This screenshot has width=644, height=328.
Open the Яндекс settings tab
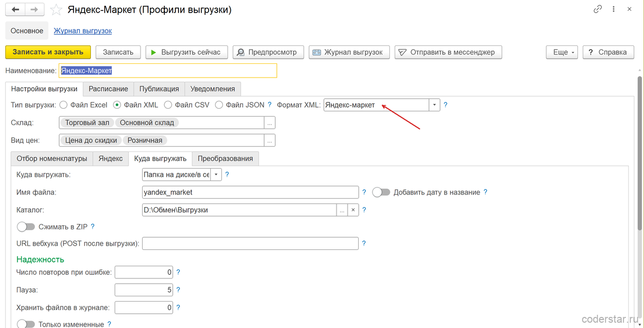111,158
